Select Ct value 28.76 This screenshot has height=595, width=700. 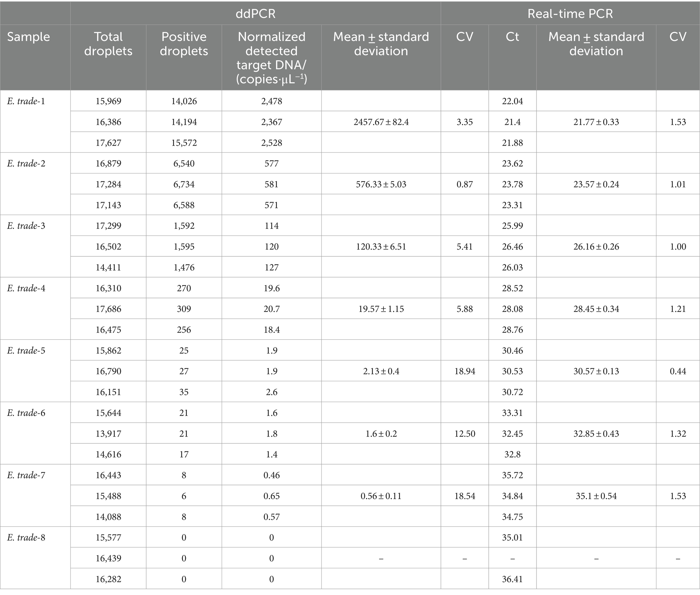point(512,330)
